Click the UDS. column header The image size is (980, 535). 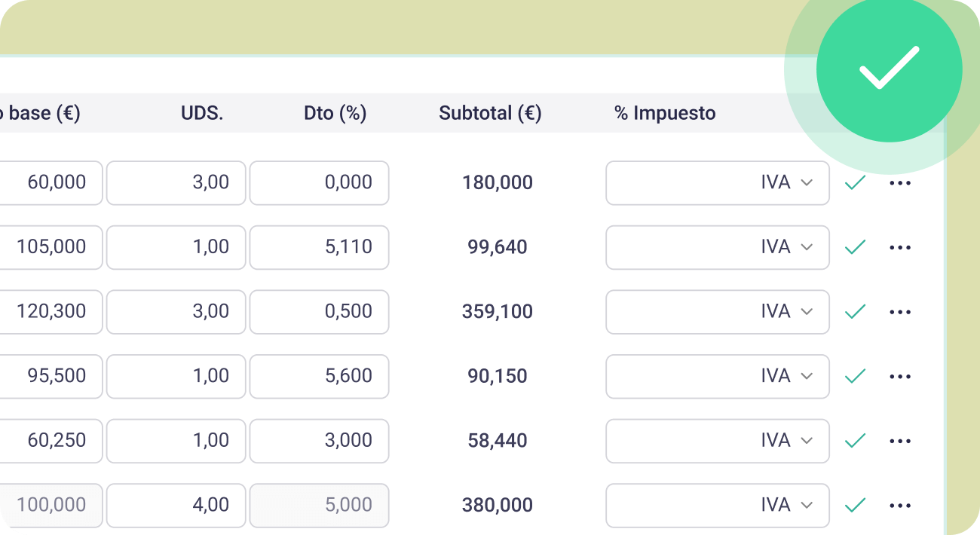[201, 112]
